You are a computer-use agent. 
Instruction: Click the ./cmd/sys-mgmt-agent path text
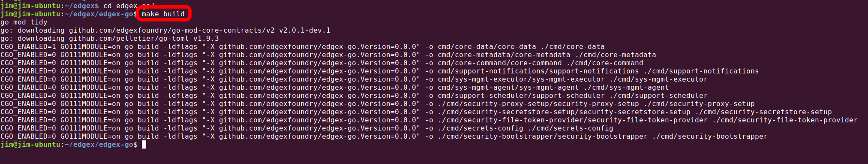pos(626,87)
